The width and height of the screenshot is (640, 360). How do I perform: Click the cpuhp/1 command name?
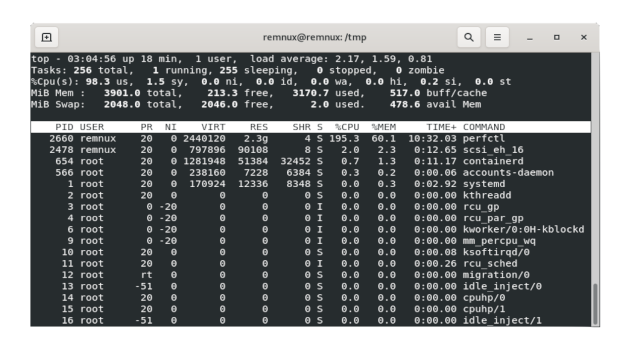(483, 309)
